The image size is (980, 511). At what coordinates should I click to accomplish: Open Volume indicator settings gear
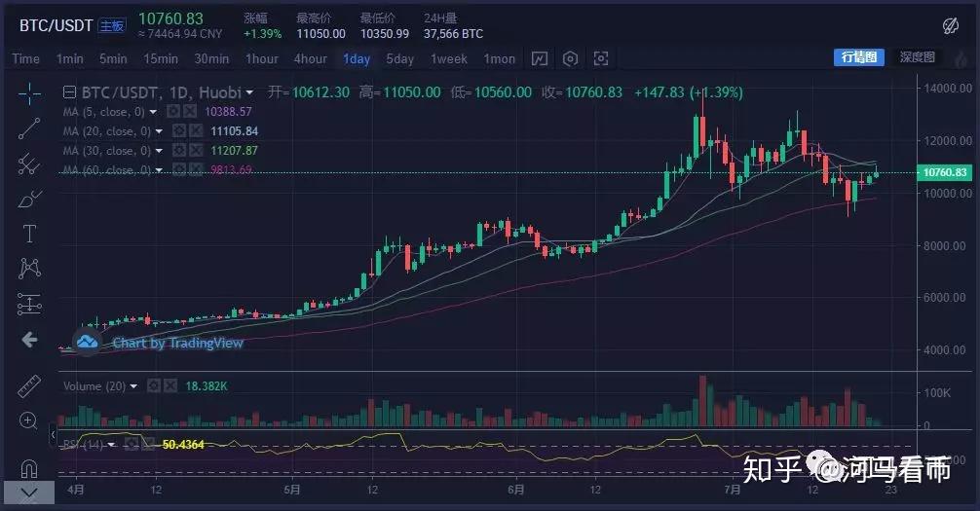154,386
